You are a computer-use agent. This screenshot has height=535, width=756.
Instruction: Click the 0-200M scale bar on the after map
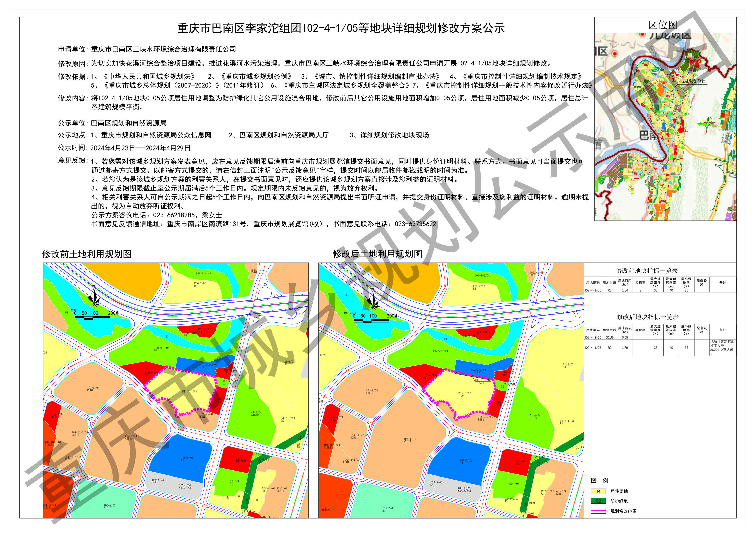[375, 318]
